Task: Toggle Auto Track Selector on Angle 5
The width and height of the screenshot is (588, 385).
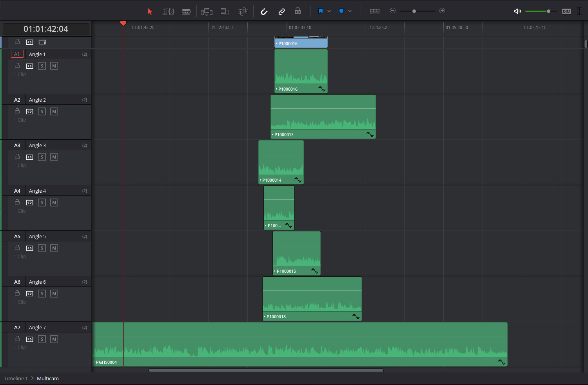Action: [29, 248]
